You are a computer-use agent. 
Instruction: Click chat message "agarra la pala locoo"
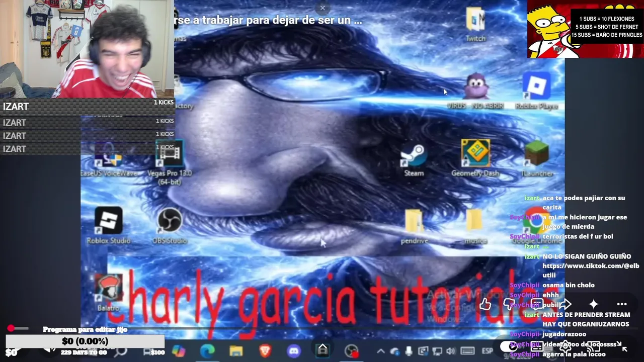[x=574, y=354]
